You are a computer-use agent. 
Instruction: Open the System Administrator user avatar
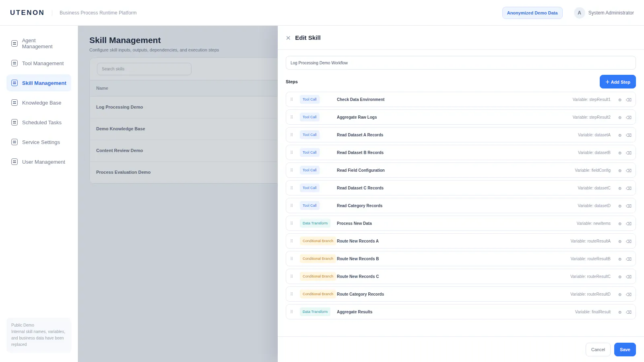(579, 13)
